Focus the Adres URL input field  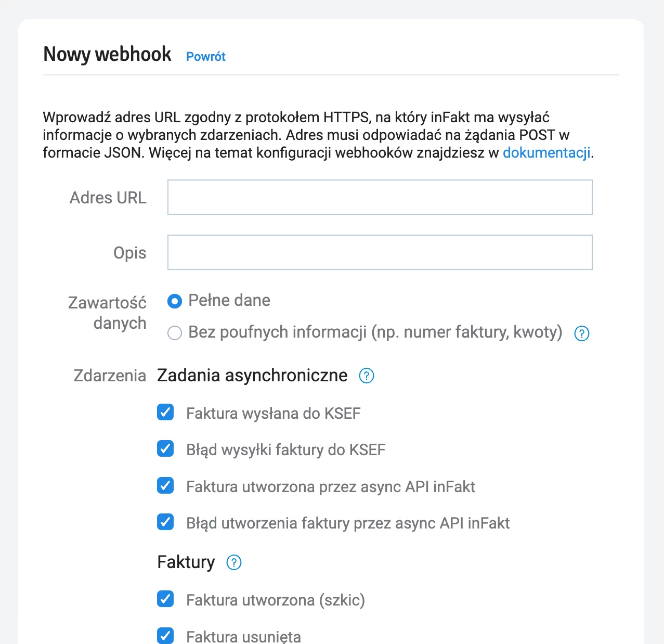380,197
